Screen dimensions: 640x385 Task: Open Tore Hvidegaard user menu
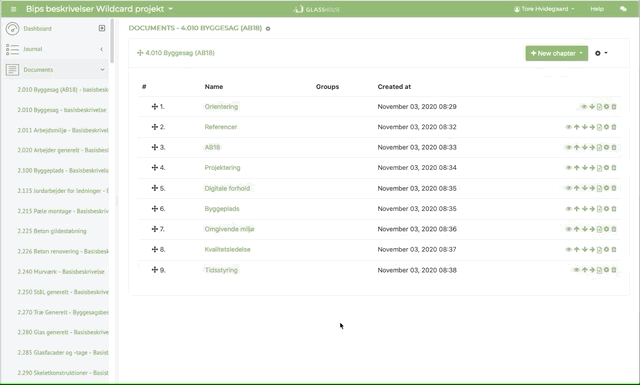(x=544, y=9)
